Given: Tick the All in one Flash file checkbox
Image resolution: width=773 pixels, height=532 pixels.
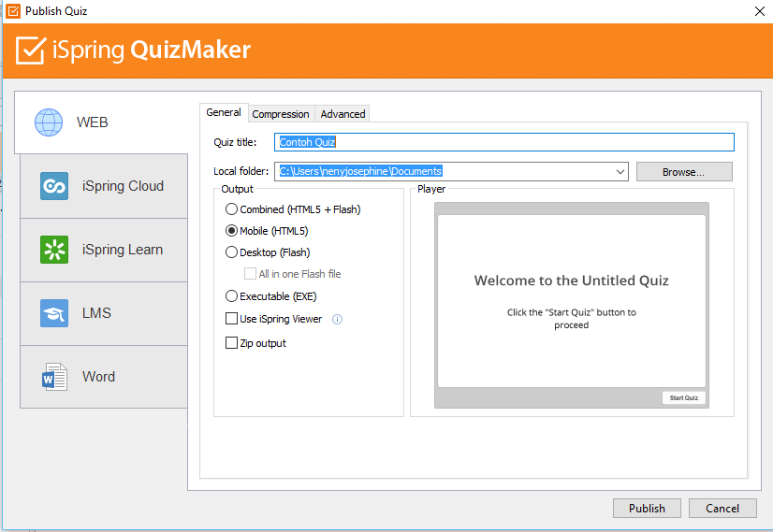Looking at the screenshot, I should 251,273.
